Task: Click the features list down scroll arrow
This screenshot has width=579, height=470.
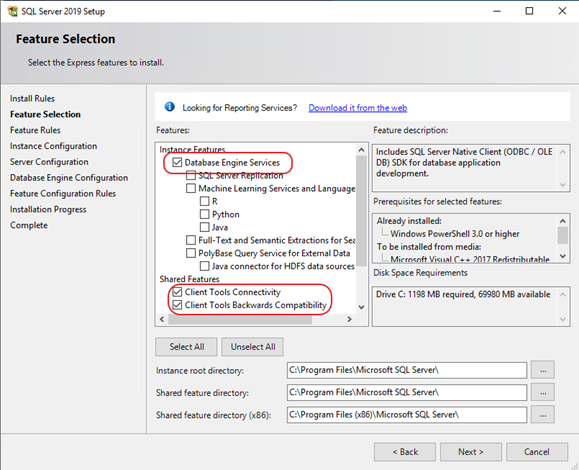Action: tap(362, 307)
